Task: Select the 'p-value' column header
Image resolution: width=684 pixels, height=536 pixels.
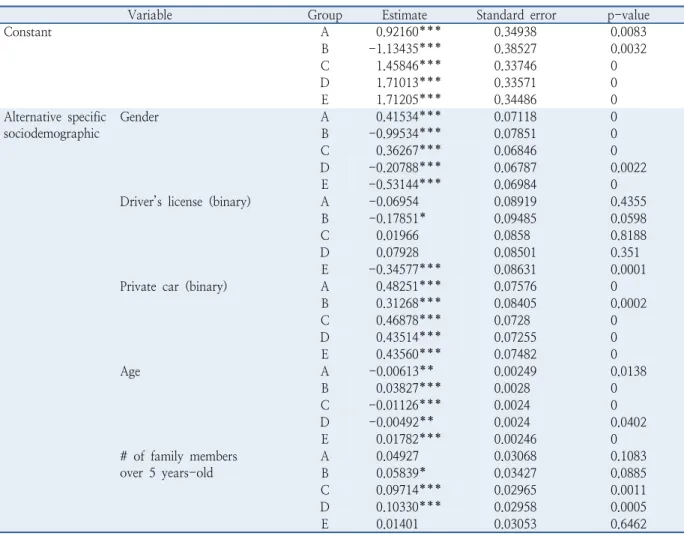Action: coord(629,15)
